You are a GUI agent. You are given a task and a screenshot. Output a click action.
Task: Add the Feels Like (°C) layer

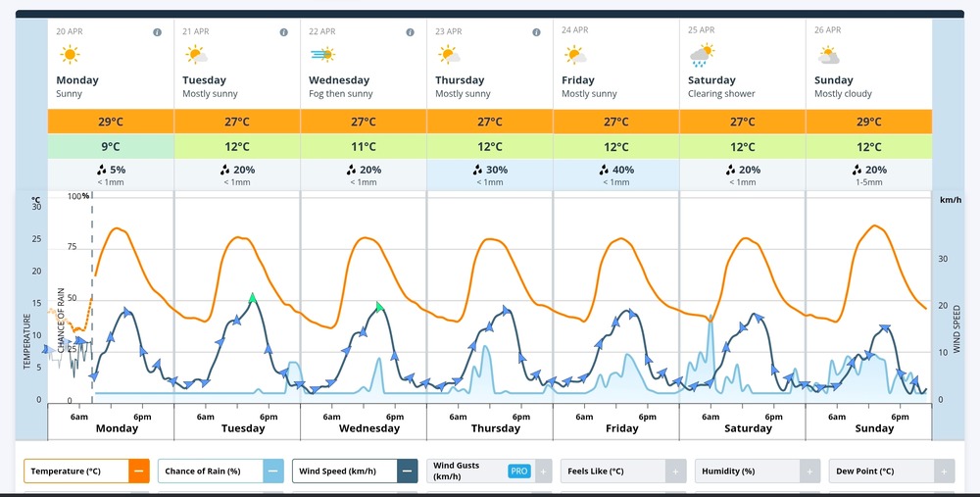pos(674,472)
